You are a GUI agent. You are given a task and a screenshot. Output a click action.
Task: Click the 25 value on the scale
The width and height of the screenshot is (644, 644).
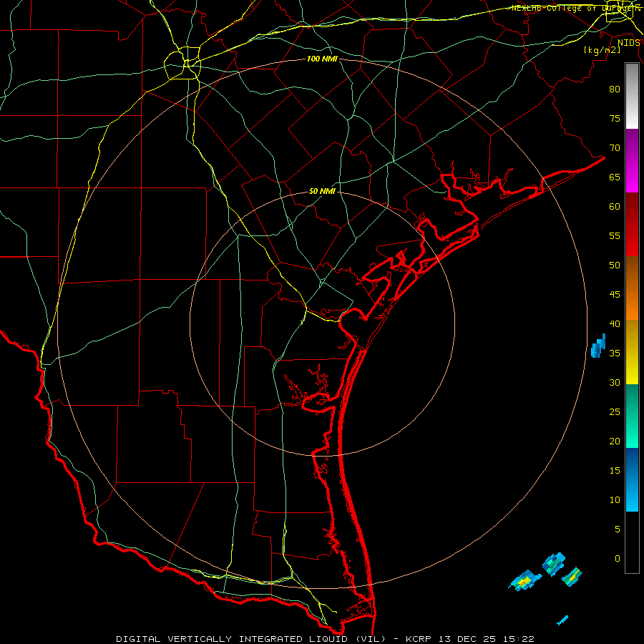(x=615, y=411)
